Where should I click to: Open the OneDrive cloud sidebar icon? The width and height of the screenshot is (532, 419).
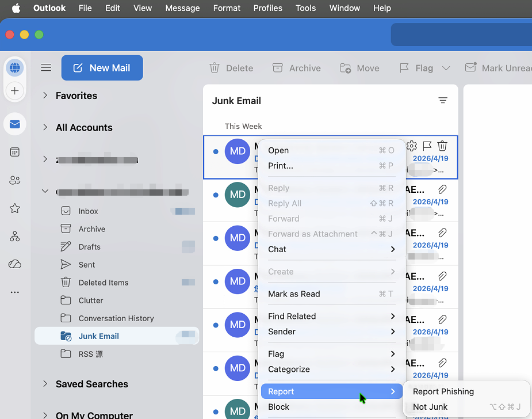(x=15, y=264)
